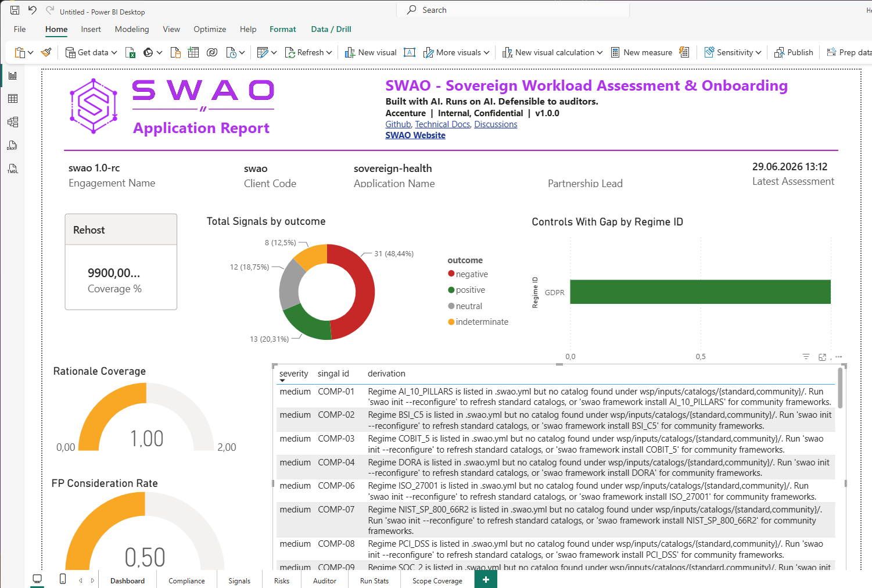The width and height of the screenshot is (872, 588).
Task: Open Model view in left sidebar
Action: pyautogui.click(x=13, y=122)
